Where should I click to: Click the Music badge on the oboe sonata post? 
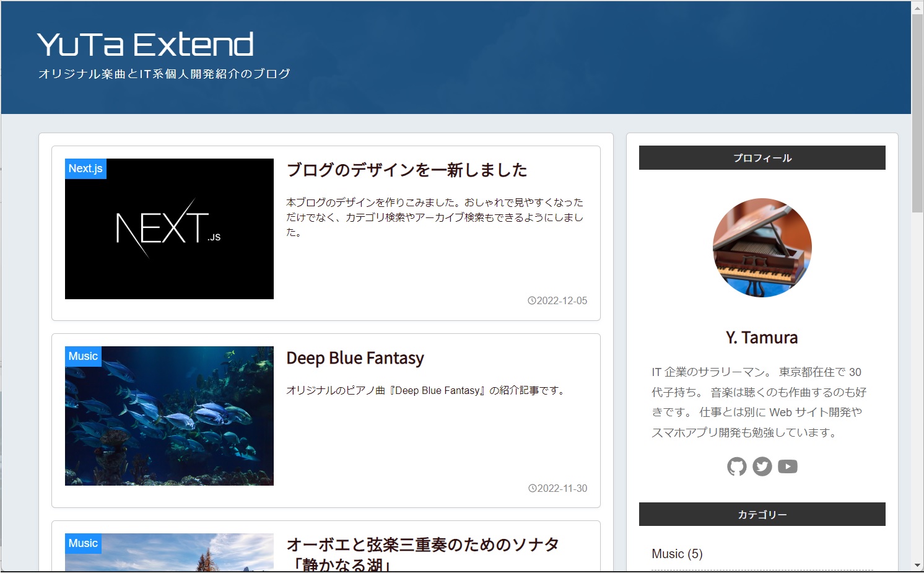point(83,543)
